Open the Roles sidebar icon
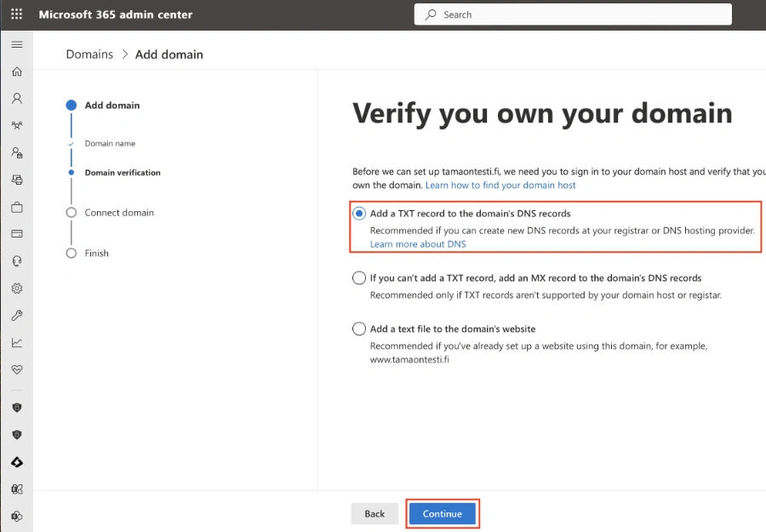 17,153
